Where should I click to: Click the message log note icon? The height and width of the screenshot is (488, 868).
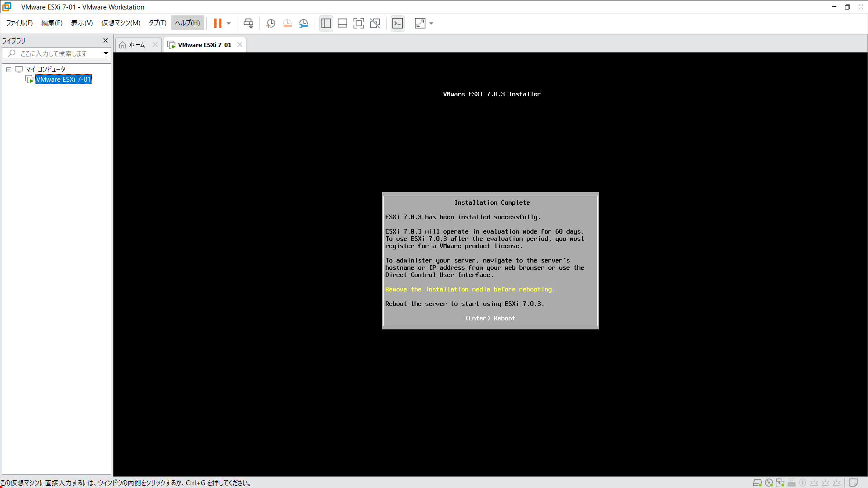point(853,483)
